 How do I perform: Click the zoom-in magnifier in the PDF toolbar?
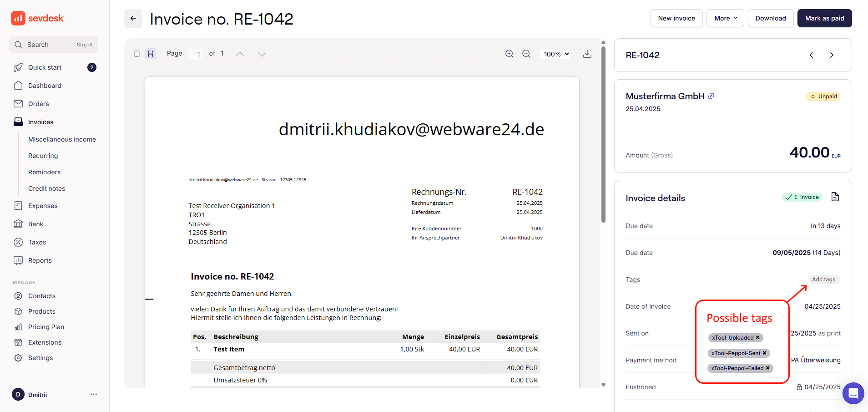pos(509,53)
